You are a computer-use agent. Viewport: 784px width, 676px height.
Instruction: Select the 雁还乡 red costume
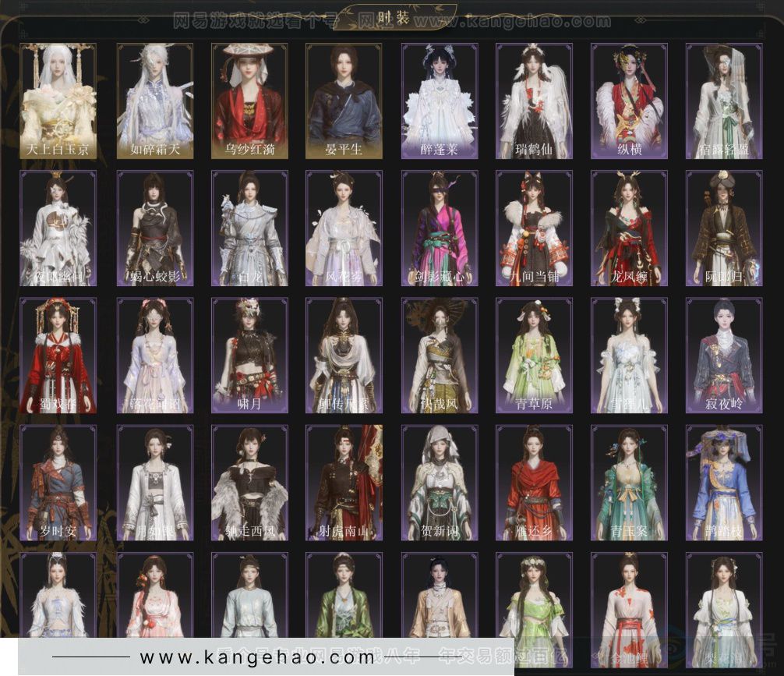(x=534, y=483)
